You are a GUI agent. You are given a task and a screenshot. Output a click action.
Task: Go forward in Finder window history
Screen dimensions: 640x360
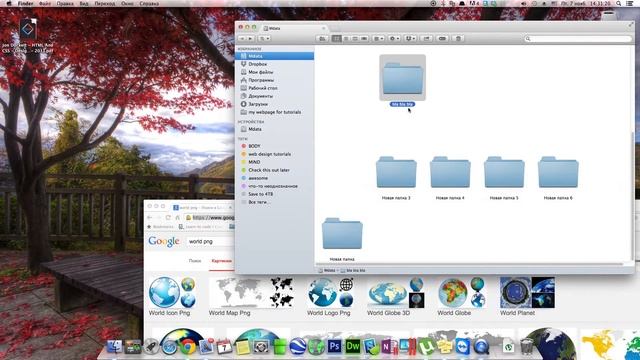(x=250, y=38)
